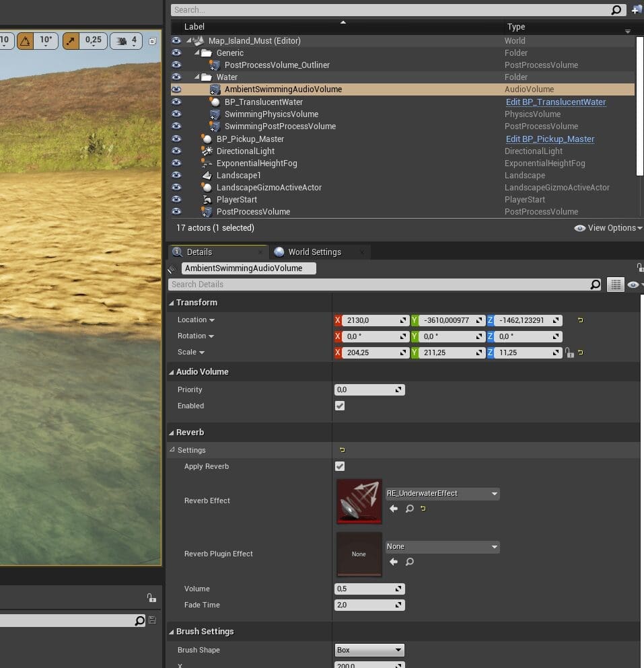Open property matrix grid icon
Viewport: 644px width, 668px height.
pyautogui.click(x=615, y=285)
